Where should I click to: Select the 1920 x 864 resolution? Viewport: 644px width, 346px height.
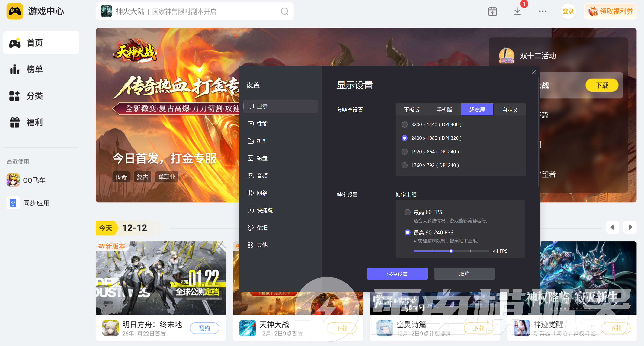[404, 152]
